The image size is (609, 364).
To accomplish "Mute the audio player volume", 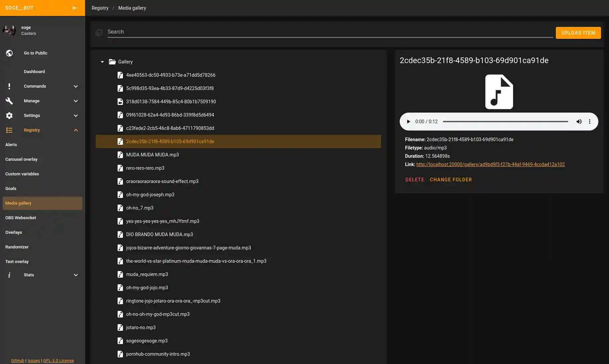I will pos(579,122).
